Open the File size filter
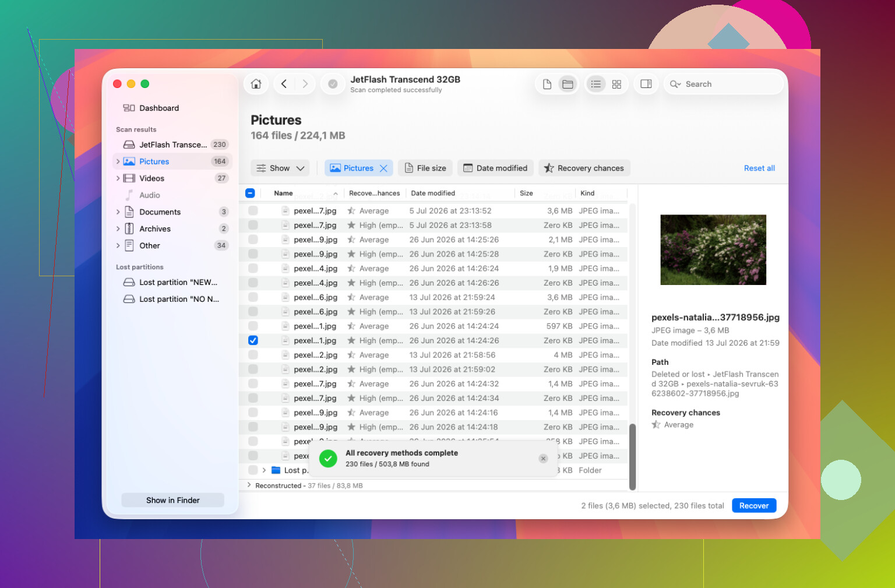The image size is (895, 588). (x=425, y=168)
